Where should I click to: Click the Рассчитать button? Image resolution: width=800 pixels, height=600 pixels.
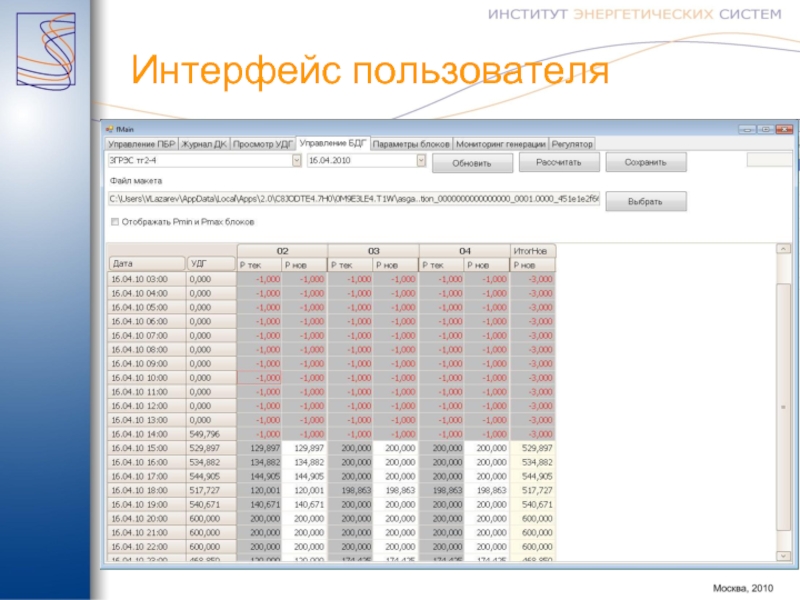click(x=559, y=162)
